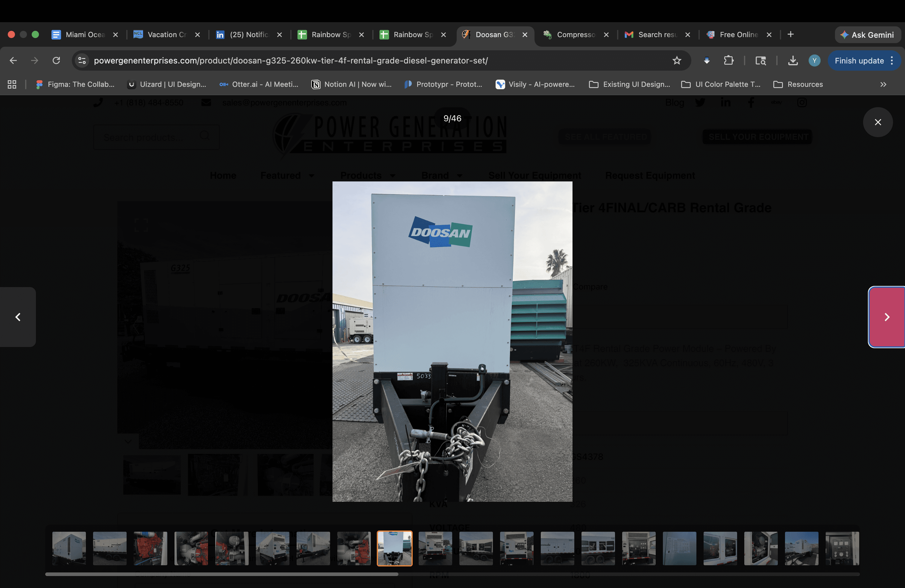Click the thumbnail strip horizontal scrollbar
Viewport: 905px width, 588px height.
coord(221,574)
